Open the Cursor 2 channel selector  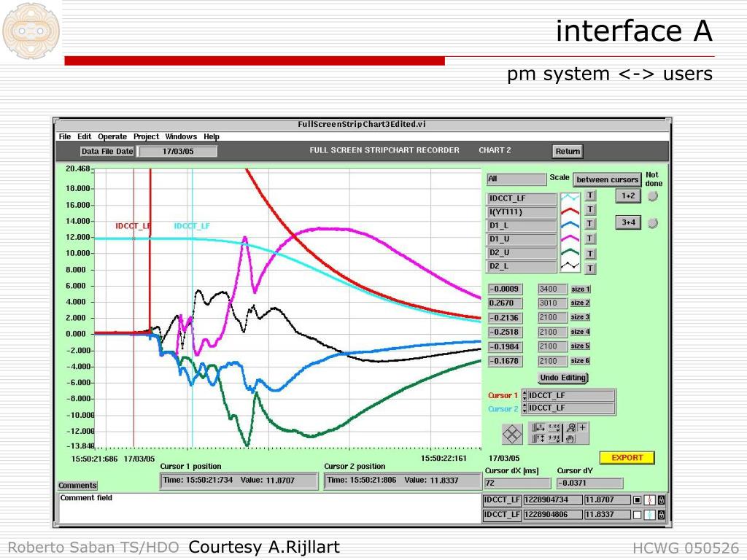point(570,408)
